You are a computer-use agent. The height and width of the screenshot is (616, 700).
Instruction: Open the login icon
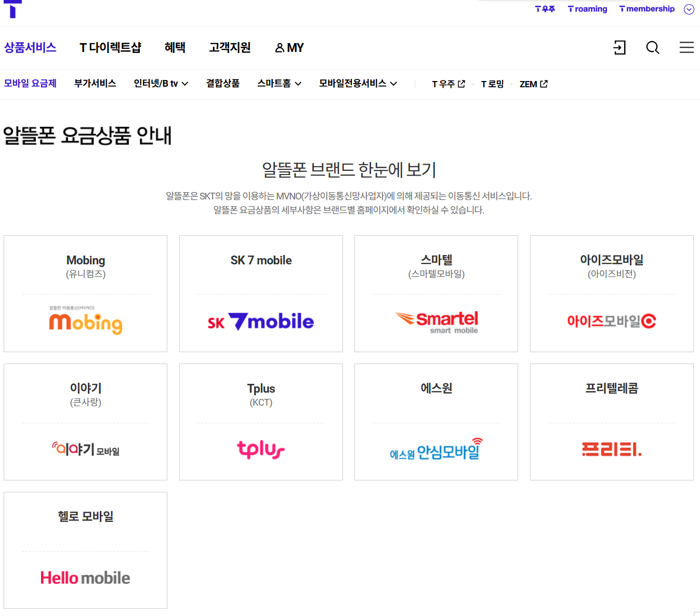point(619,48)
